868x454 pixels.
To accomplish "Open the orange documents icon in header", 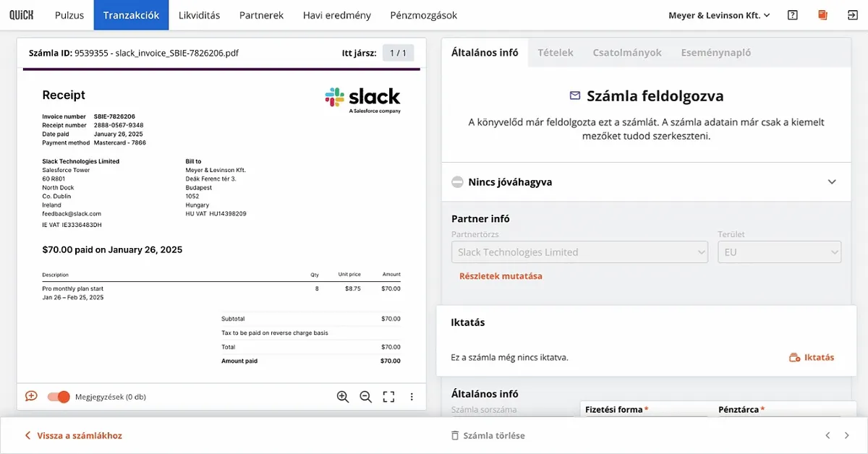I will (822, 15).
